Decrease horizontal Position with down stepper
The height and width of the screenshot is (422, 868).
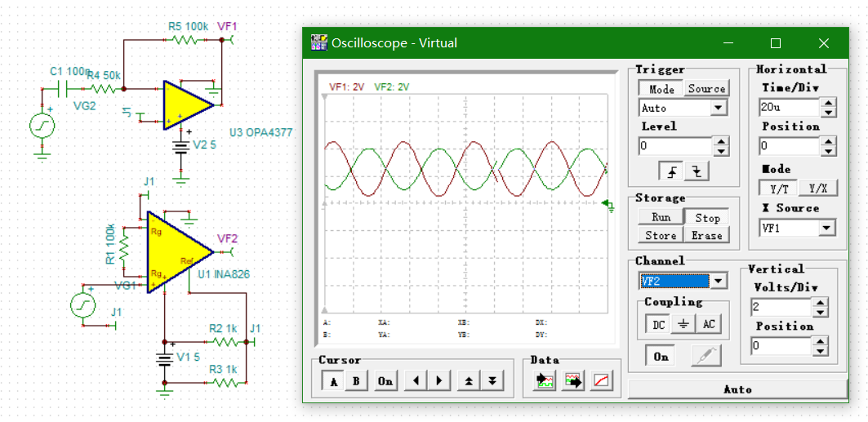(828, 152)
